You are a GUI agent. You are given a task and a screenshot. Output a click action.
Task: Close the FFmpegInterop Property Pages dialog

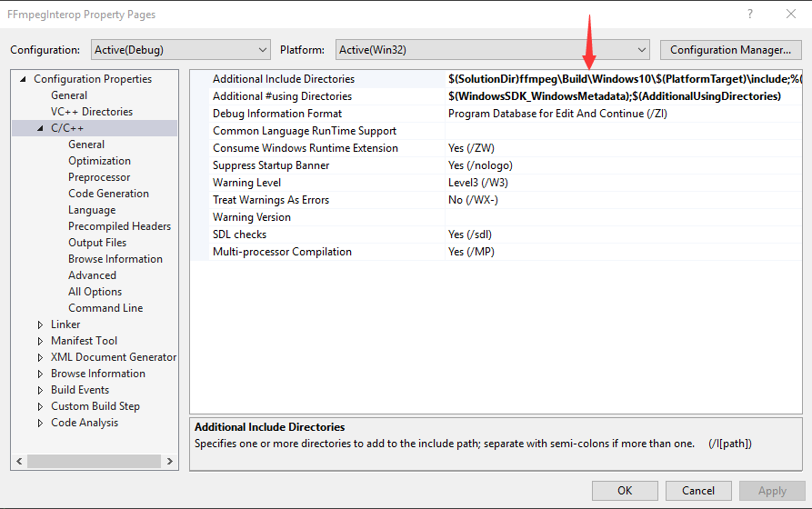(791, 14)
